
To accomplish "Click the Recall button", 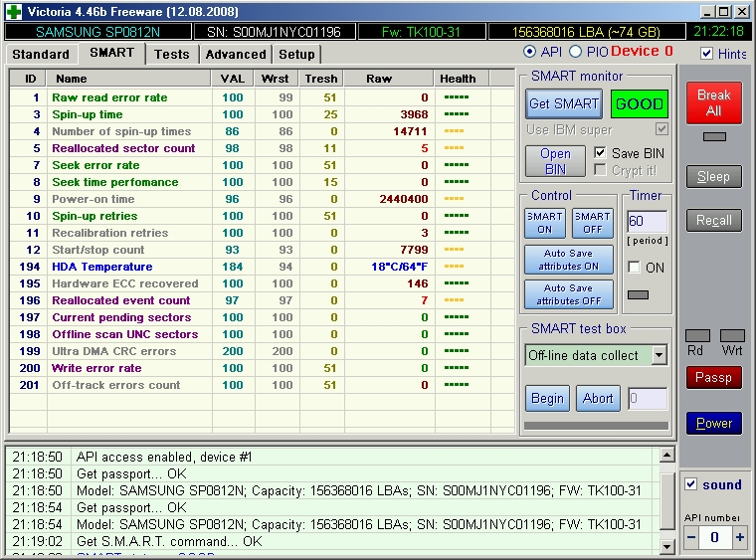I will point(713,221).
